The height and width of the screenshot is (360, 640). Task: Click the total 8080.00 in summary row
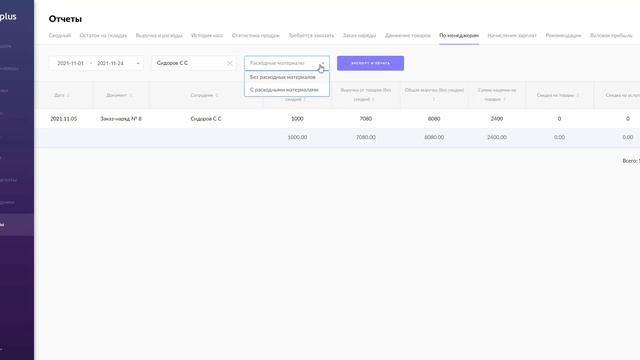click(434, 138)
